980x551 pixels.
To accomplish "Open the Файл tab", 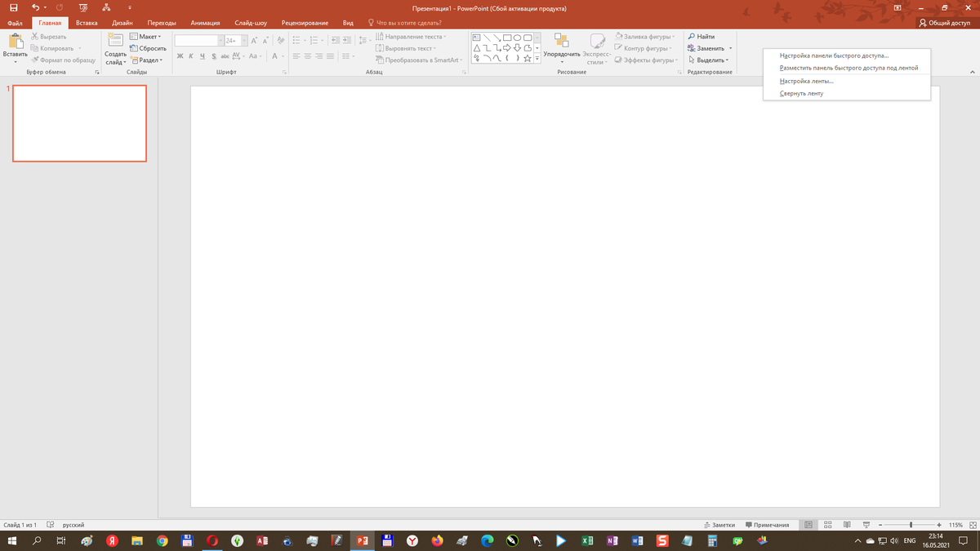I will pos(15,23).
